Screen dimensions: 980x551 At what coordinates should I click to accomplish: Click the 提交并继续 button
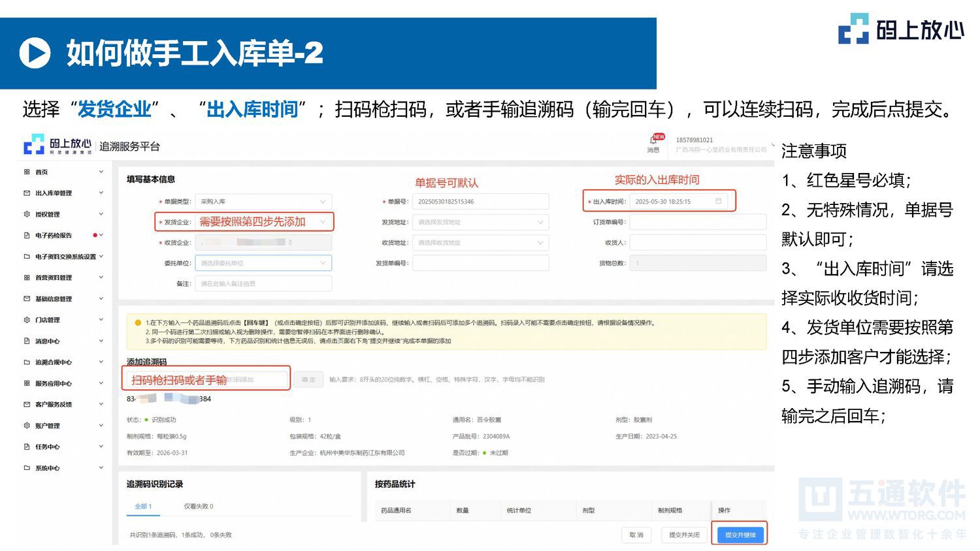click(x=739, y=534)
